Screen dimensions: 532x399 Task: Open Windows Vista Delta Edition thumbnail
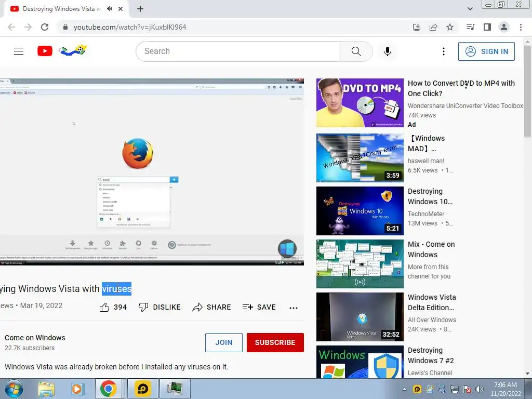pos(360,316)
